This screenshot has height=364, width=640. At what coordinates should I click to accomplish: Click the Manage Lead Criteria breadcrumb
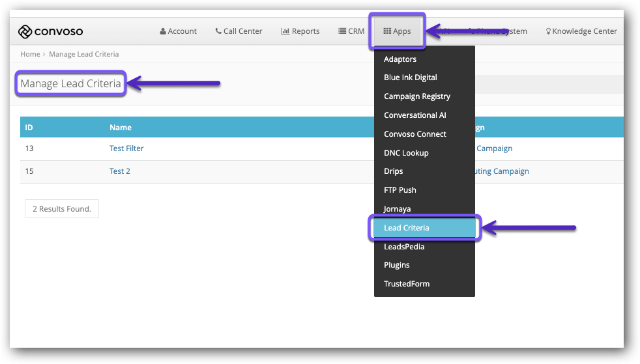tap(83, 54)
